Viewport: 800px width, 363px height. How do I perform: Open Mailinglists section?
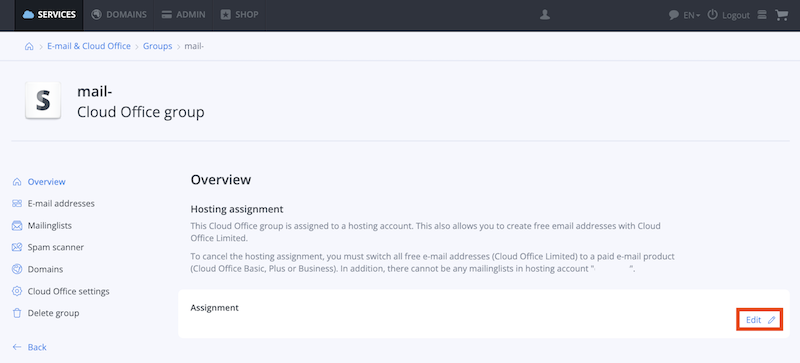coord(49,225)
